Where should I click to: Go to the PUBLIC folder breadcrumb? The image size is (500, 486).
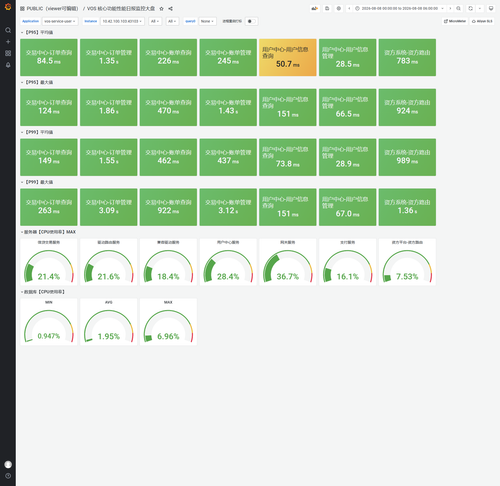(x=52, y=9)
